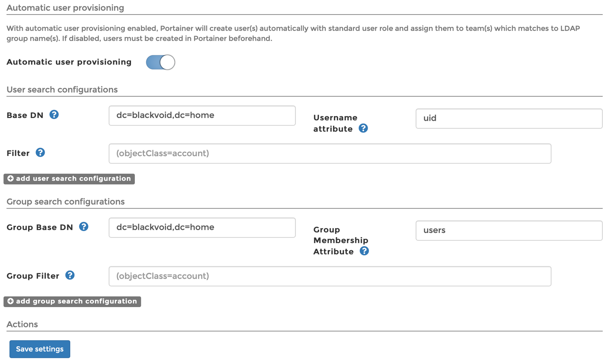Click the plus icon on add user search configuration
This screenshot has height=364, width=611.
point(10,178)
